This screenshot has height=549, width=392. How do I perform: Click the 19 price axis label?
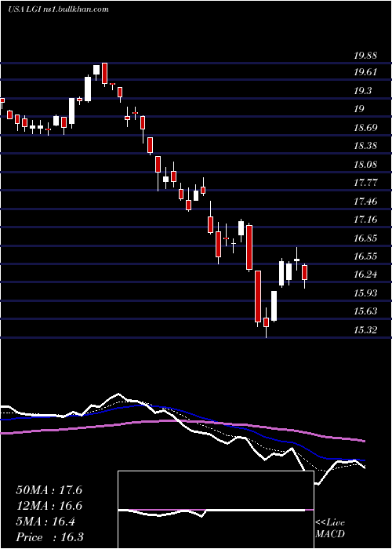point(359,109)
